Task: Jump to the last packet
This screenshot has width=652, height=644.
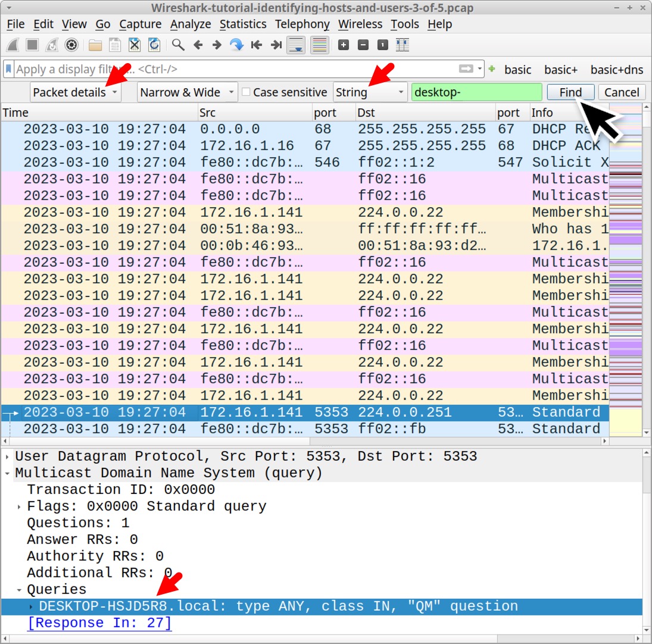Action: [276, 45]
